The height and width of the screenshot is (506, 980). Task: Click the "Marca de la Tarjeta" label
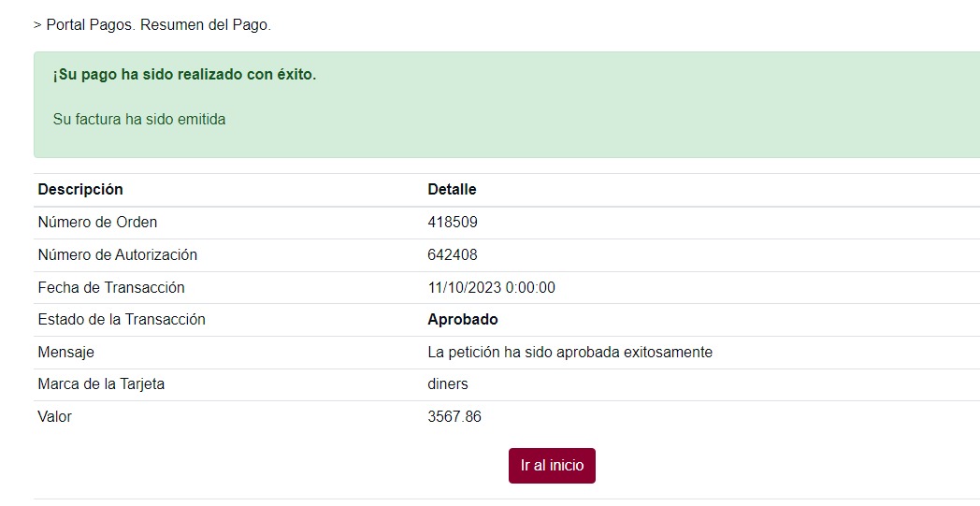101,384
